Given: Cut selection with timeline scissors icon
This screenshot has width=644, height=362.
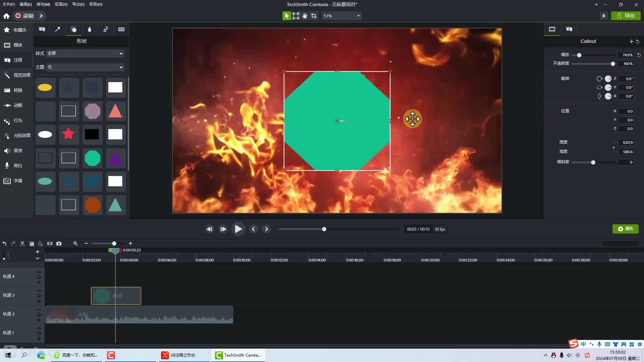Looking at the screenshot, I should (22, 244).
